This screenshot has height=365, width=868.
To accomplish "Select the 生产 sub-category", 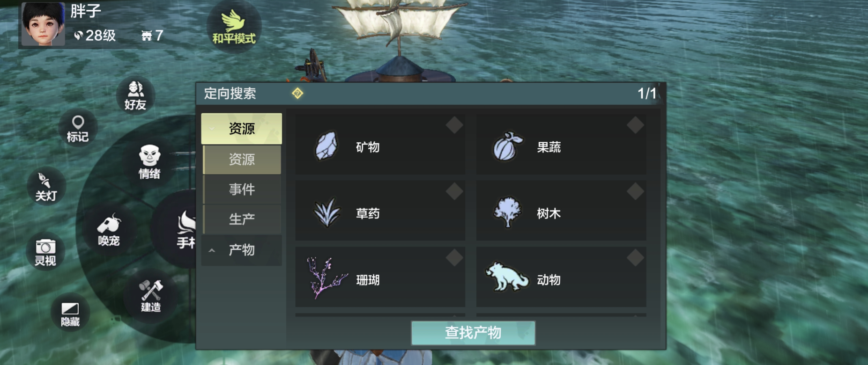I will [242, 219].
